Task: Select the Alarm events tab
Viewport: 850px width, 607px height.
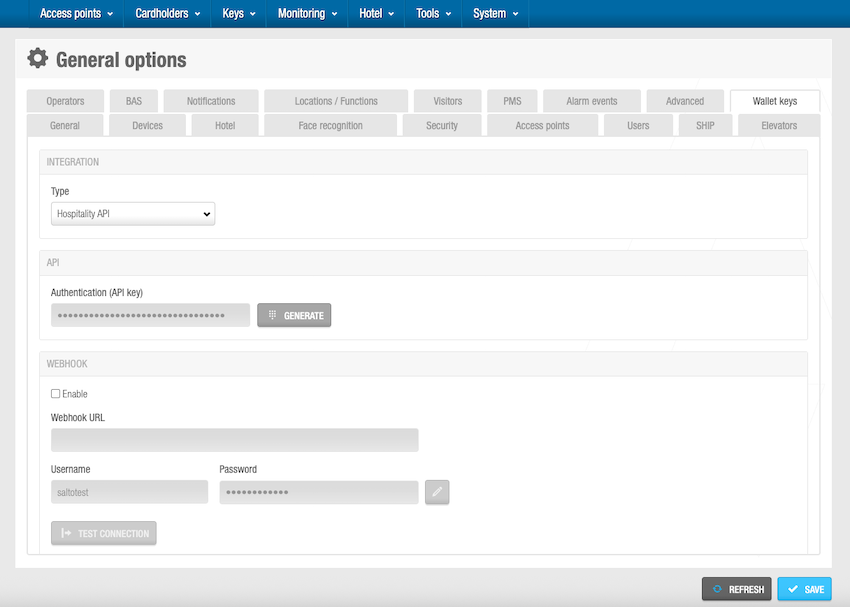Action: pyautogui.click(x=591, y=101)
